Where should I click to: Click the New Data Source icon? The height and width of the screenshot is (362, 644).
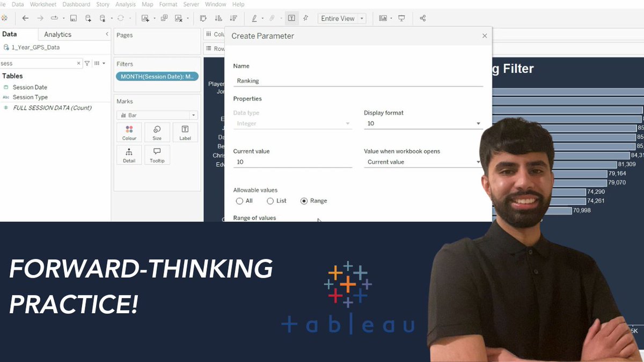pos(89,18)
